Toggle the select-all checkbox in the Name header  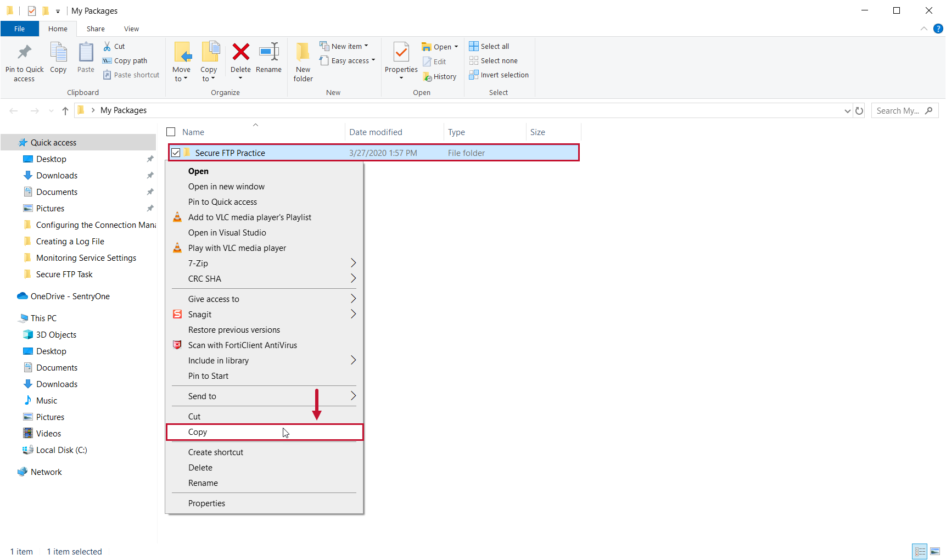[171, 132]
